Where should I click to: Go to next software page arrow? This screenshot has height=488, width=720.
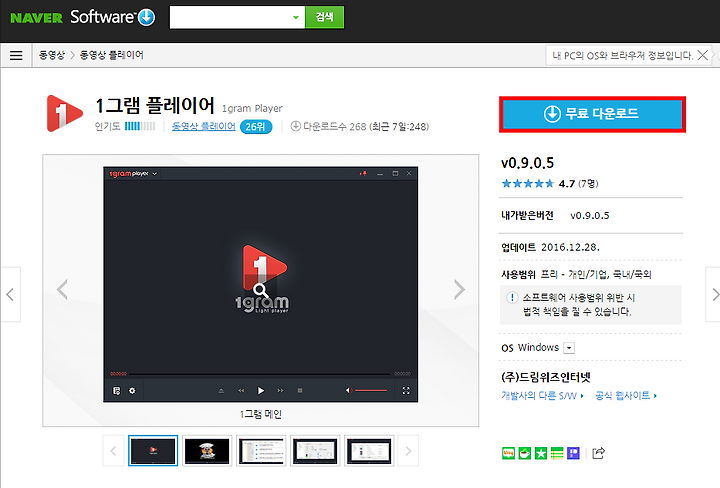[713, 294]
